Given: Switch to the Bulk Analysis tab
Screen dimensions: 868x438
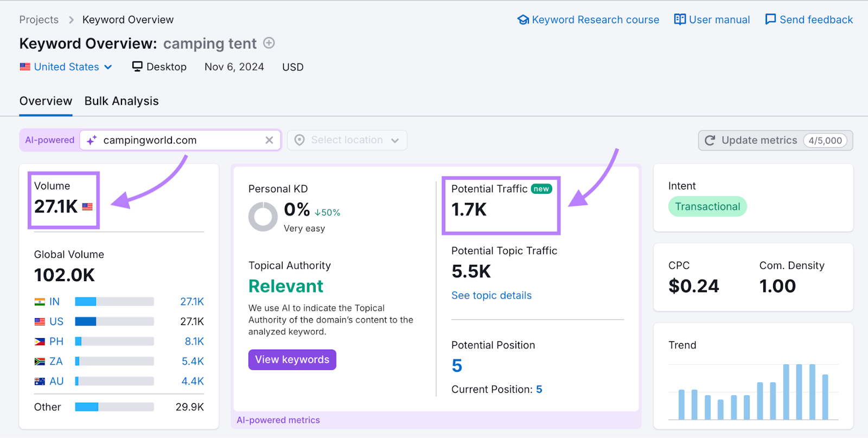Looking at the screenshot, I should (122, 101).
